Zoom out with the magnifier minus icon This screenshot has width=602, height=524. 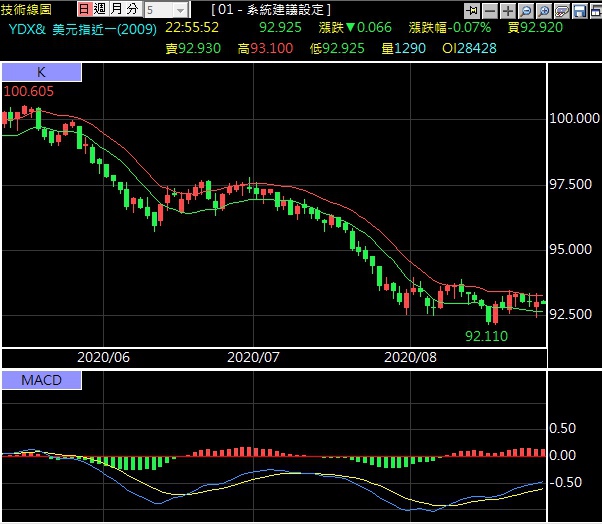coord(526,11)
